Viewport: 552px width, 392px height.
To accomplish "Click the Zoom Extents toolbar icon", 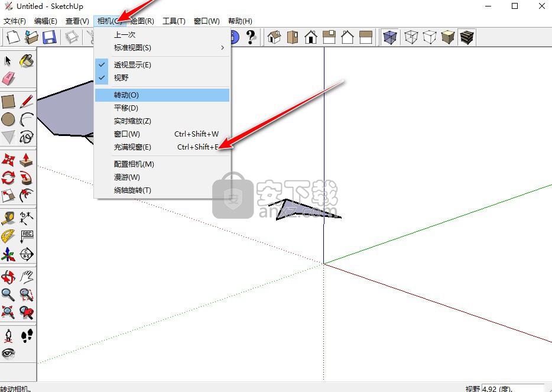I will click(x=8, y=312).
